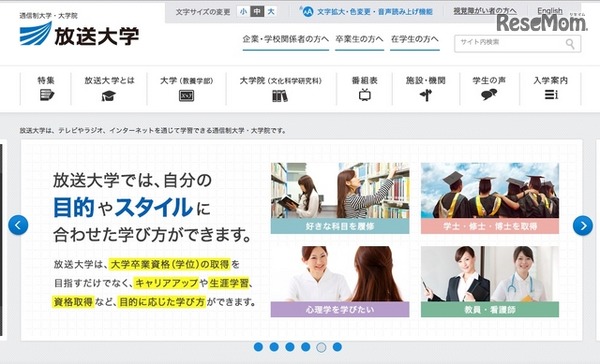Select fourth carousel dot

(305, 347)
